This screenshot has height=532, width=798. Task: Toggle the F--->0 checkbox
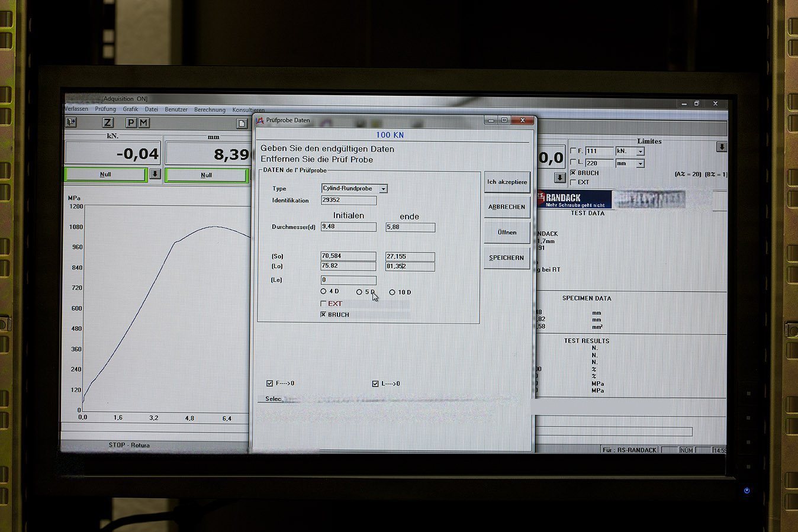(x=269, y=383)
